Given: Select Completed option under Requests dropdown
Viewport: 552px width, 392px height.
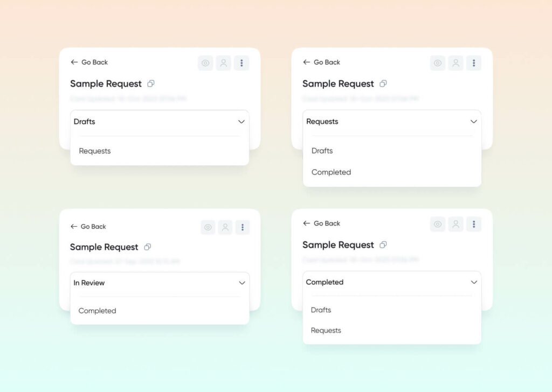Looking at the screenshot, I should click(x=331, y=172).
